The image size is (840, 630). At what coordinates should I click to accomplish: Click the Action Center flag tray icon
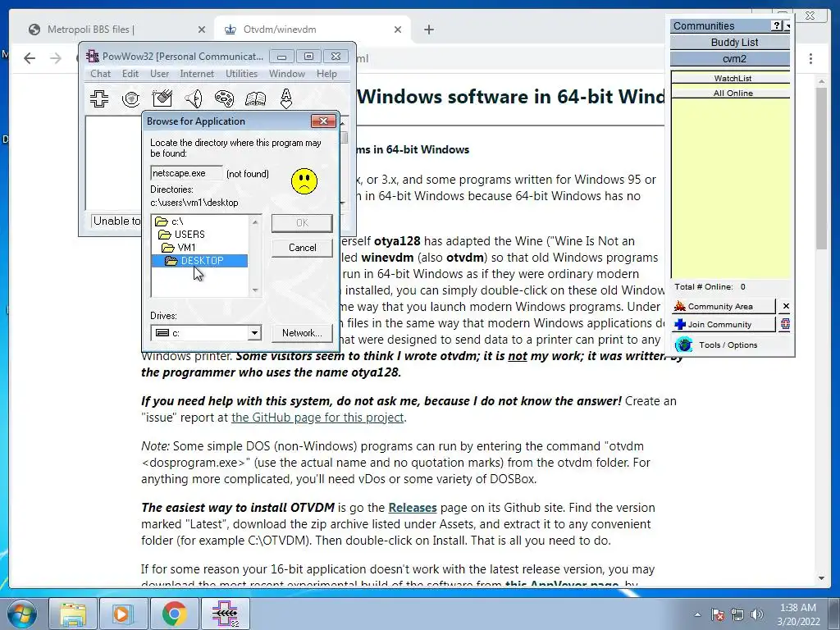coord(718,614)
